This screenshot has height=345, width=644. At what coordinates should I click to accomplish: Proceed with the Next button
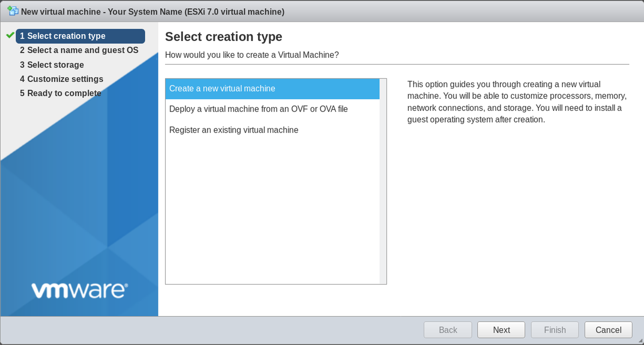501,330
